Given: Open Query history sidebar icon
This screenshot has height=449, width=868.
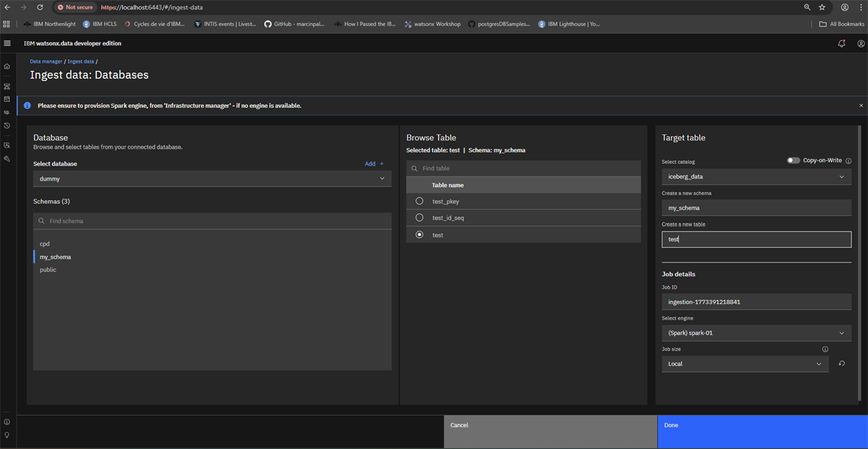Looking at the screenshot, I should pyautogui.click(x=7, y=126).
